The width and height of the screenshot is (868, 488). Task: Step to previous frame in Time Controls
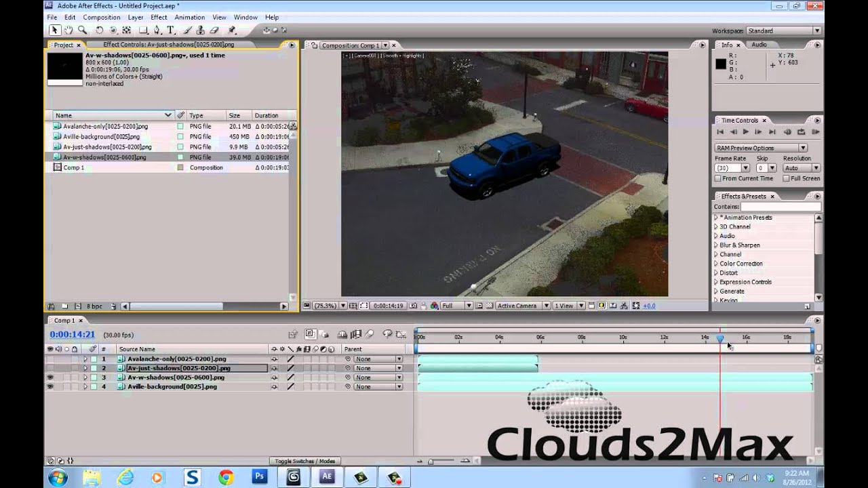733,131
